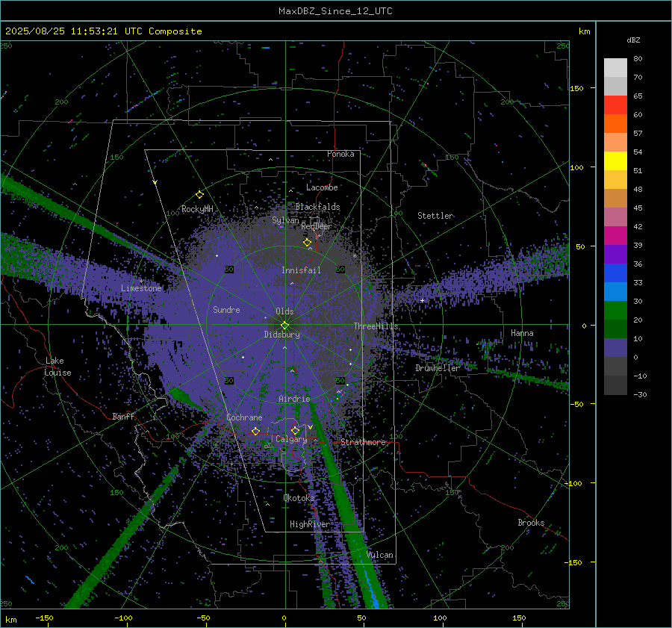The height and width of the screenshot is (628, 672).
Task: Click the yellow radar site marker at Olds
Action: pyautogui.click(x=284, y=326)
